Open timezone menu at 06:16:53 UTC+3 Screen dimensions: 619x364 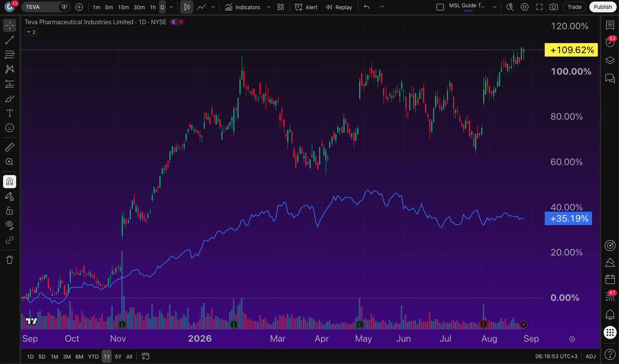pyautogui.click(x=556, y=356)
